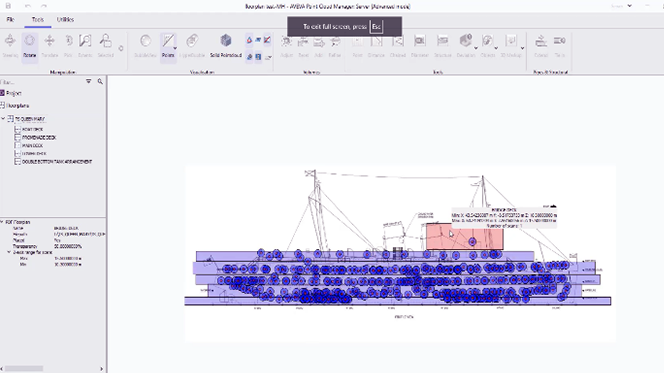This screenshot has width=664, height=373.
Task: Pick the Distance measurement tool
Action: click(376, 46)
